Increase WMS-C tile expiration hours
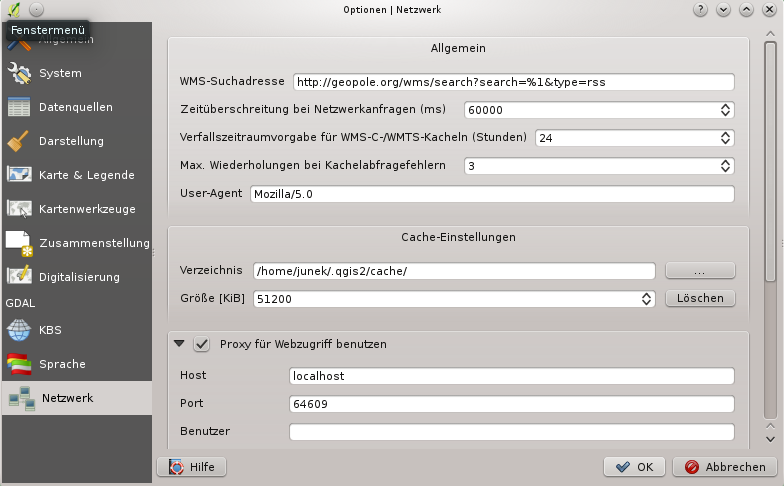The image size is (784, 486). click(x=725, y=134)
